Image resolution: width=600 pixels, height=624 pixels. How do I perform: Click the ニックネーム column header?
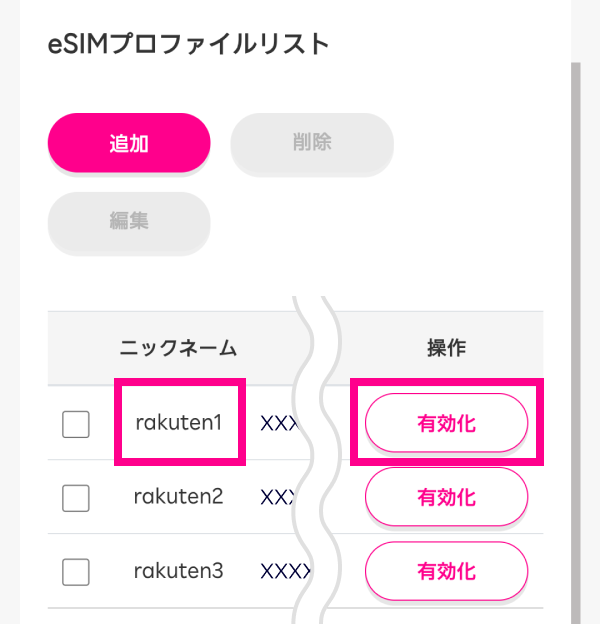tap(178, 348)
